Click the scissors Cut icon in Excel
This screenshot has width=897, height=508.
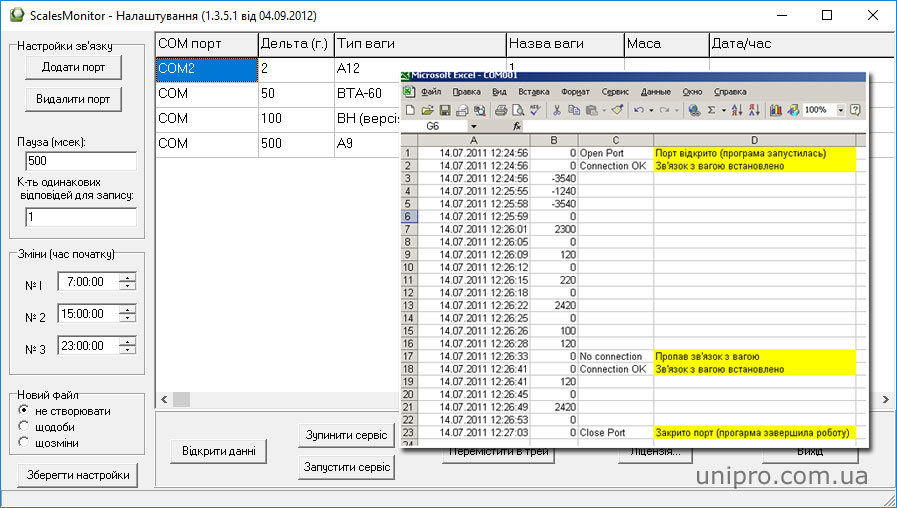pyautogui.click(x=557, y=110)
